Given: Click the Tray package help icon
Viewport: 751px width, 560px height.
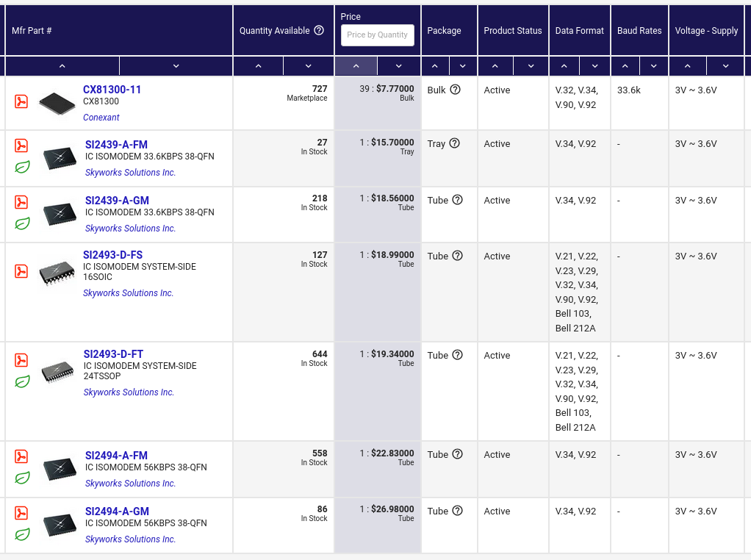Looking at the screenshot, I should [454, 144].
